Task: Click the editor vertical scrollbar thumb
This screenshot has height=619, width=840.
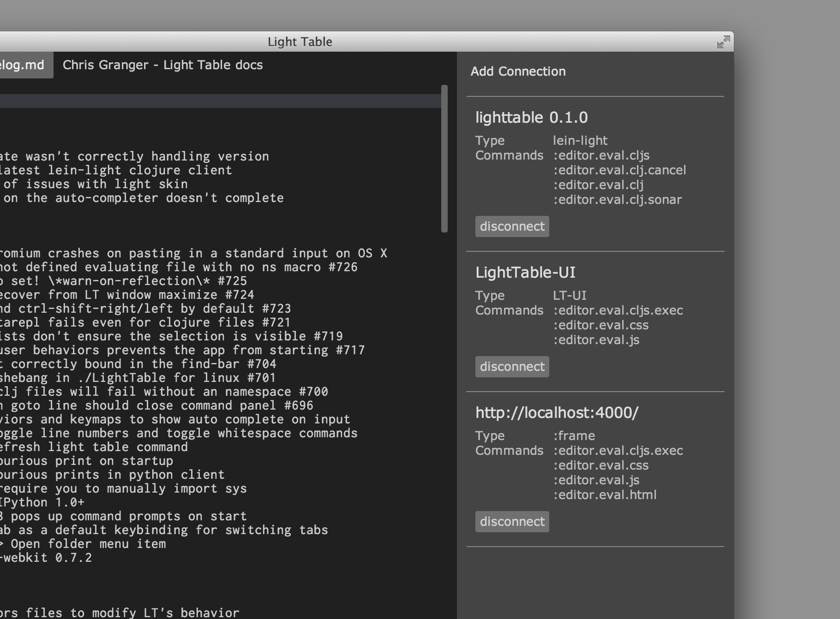Action: tap(444, 159)
